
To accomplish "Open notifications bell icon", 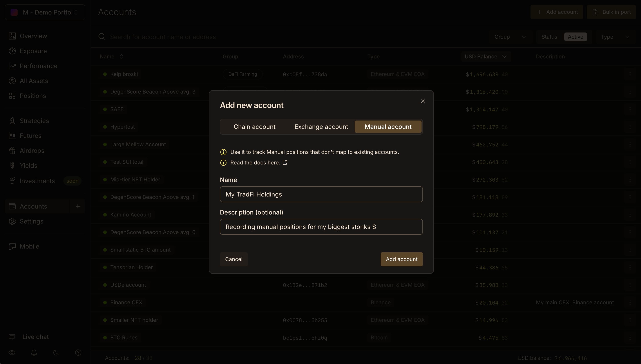I will 34,353.
